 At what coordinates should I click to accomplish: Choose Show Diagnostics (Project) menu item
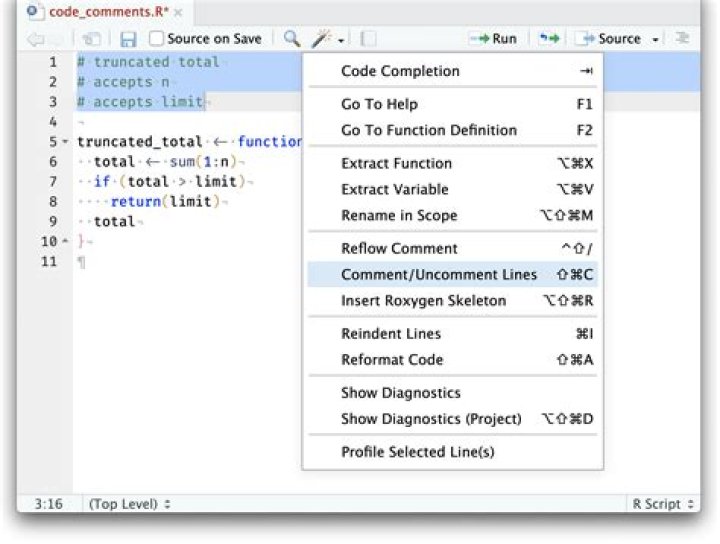click(452, 419)
